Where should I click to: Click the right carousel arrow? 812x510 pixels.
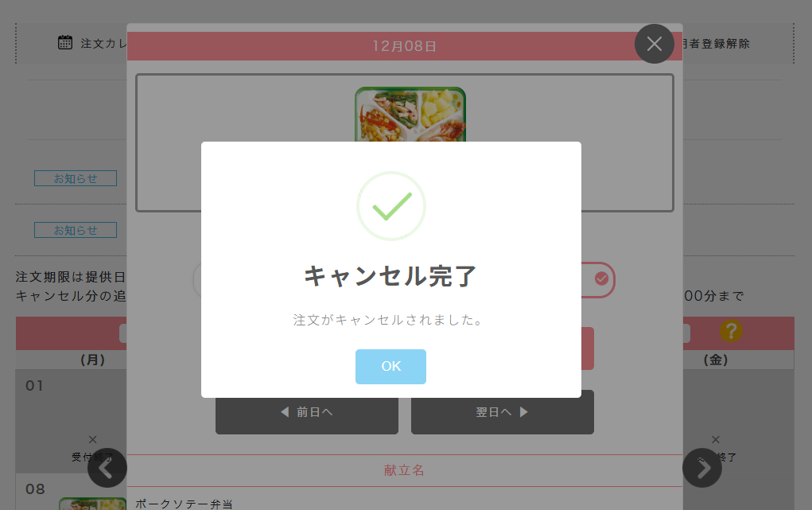[701, 468]
